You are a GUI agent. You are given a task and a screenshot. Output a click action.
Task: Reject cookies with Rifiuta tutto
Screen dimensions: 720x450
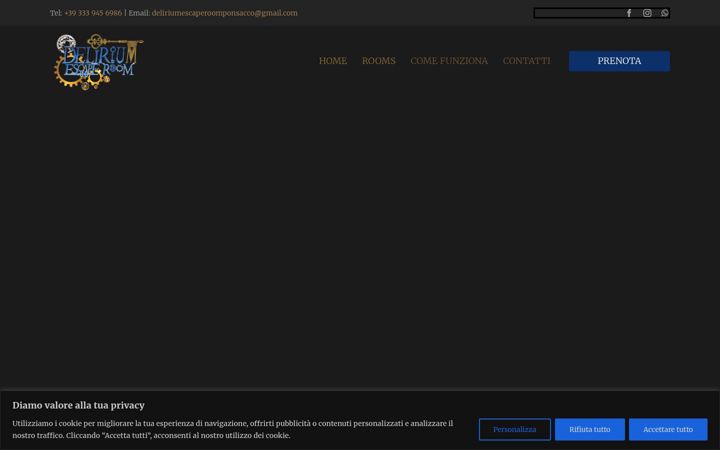[x=590, y=429]
